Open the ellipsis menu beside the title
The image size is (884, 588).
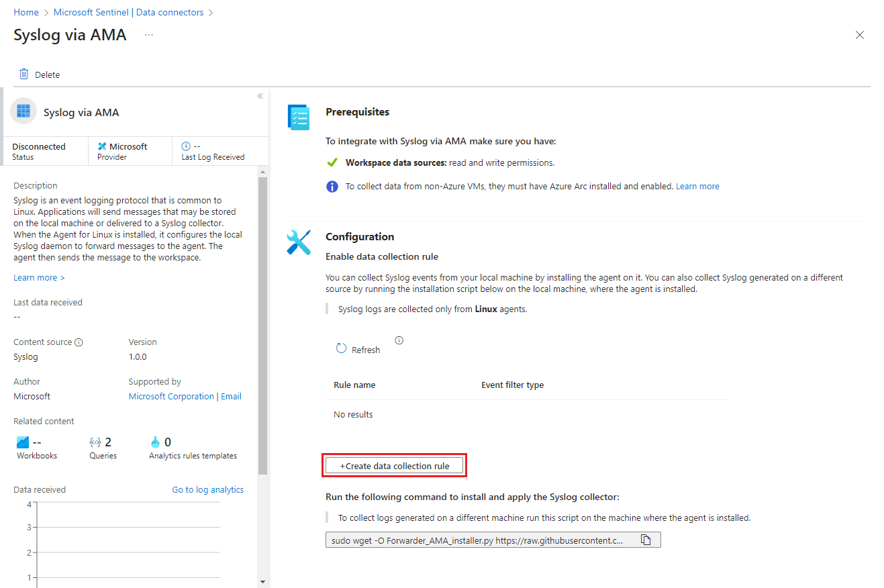pyautogui.click(x=149, y=35)
